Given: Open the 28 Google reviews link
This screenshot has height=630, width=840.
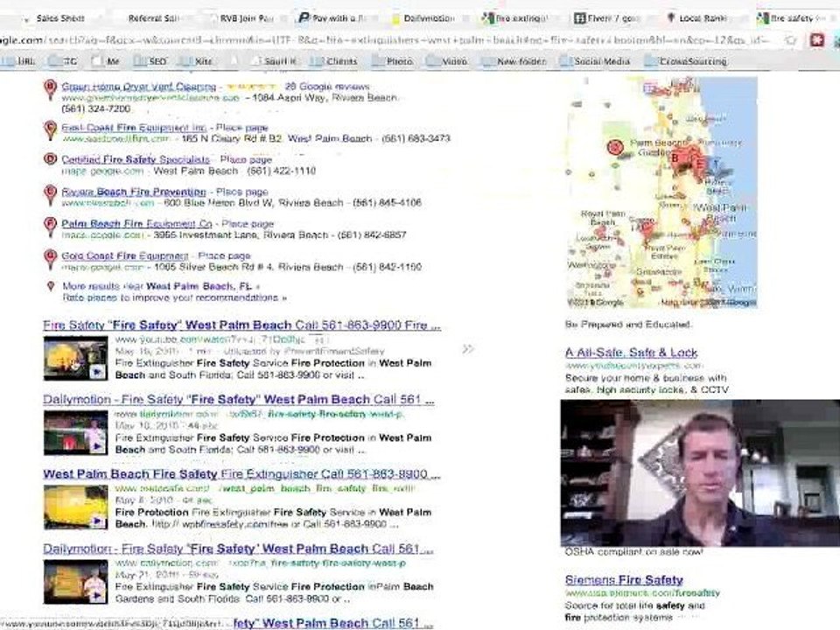Looking at the screenshot, I should (327, 87).
